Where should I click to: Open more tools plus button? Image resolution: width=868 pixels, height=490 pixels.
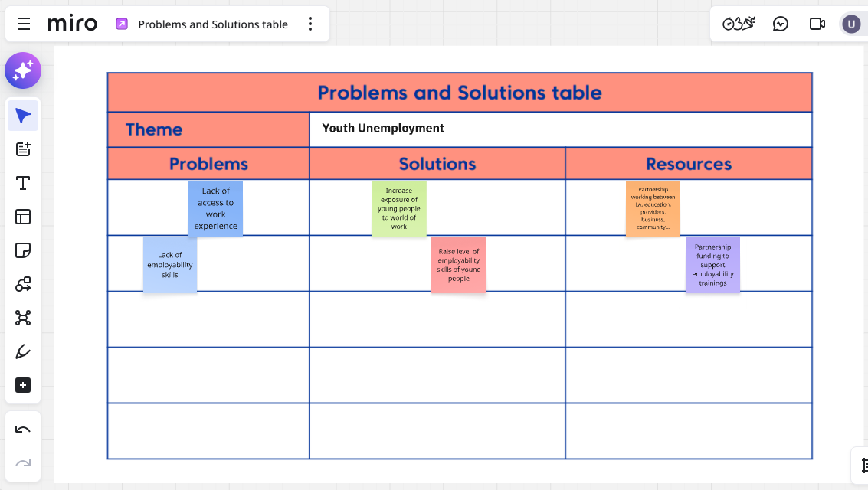[x=23, y=385]
